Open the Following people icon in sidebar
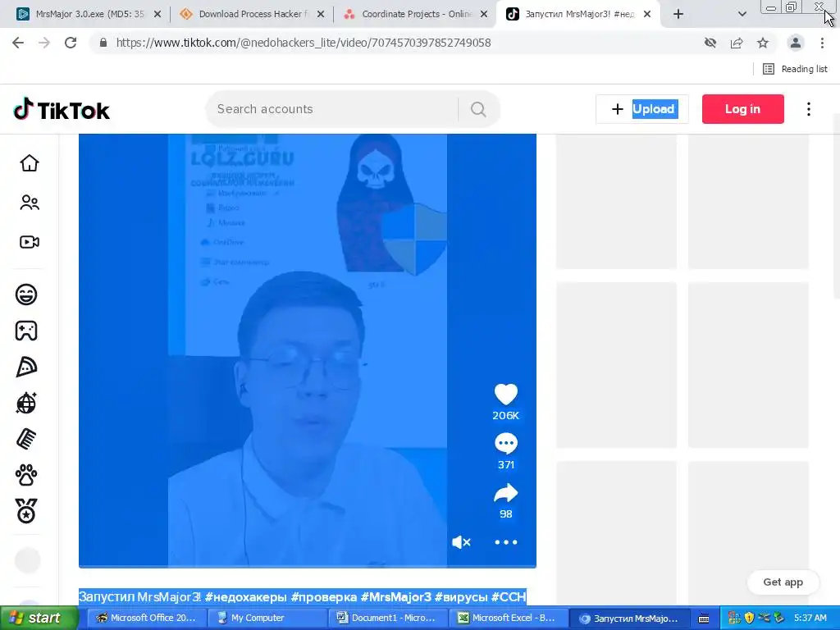This screenshot has width=840, height=630. [x=30, y=203]
